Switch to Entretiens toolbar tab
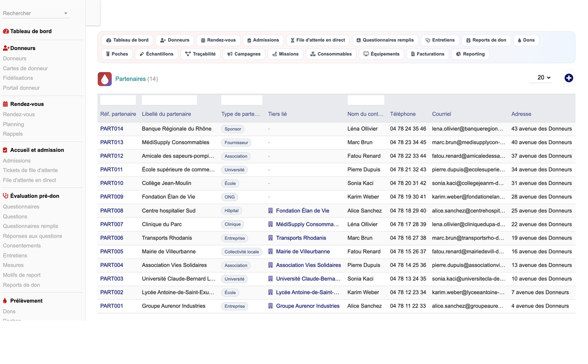This screenshot has width=588, height=364. click(440, 40)
